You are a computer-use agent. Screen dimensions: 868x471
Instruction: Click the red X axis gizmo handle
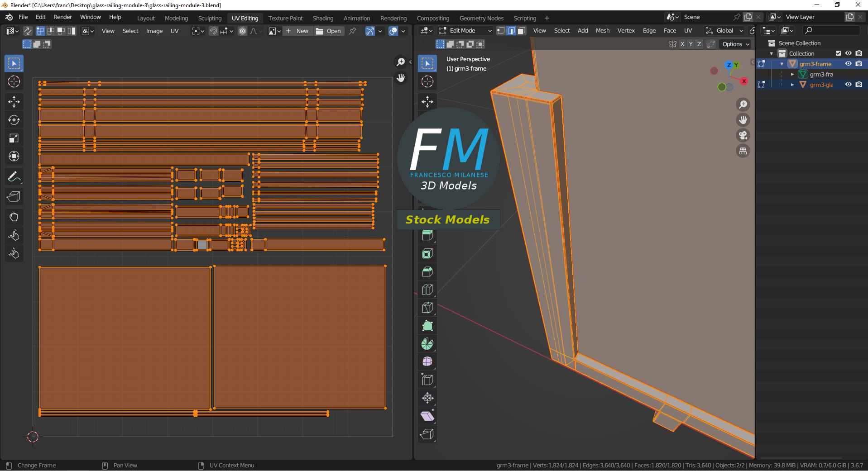pos(744,81)
